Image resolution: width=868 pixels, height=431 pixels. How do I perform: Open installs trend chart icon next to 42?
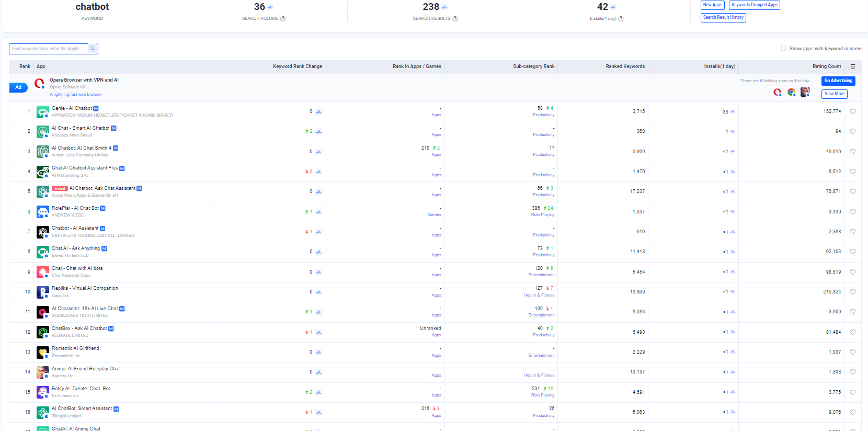tap(613, 7)
